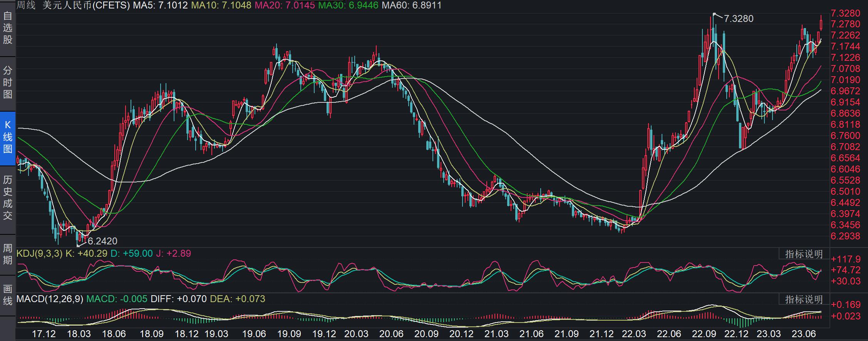The height and width of the screenshot is (341, 868).
Task: Click the KDJ(9,3,3) indicator name
Action: [x=39, y=254]
